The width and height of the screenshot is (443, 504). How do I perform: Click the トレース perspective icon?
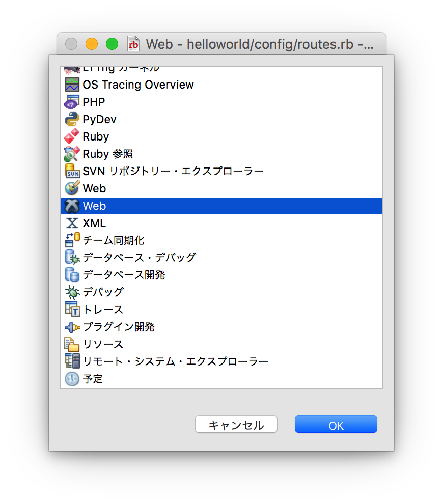tap(72, 310)
